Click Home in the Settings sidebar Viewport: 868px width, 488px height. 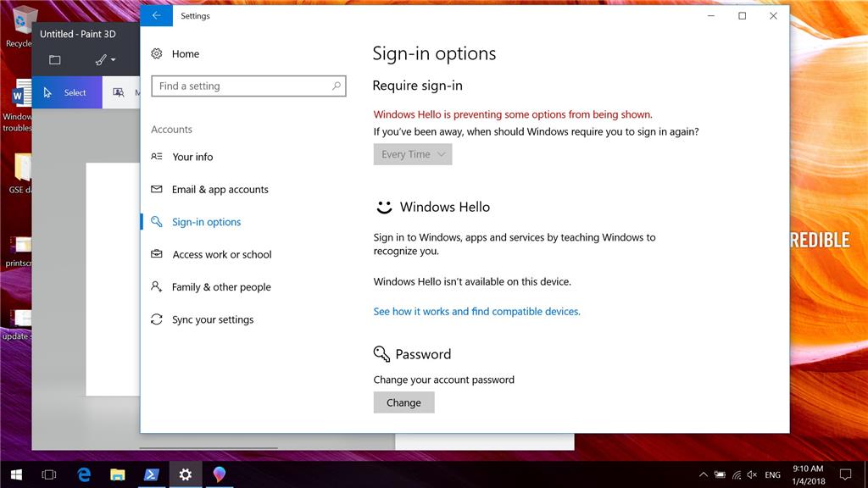pyautogui.click(x=185, y=53)
